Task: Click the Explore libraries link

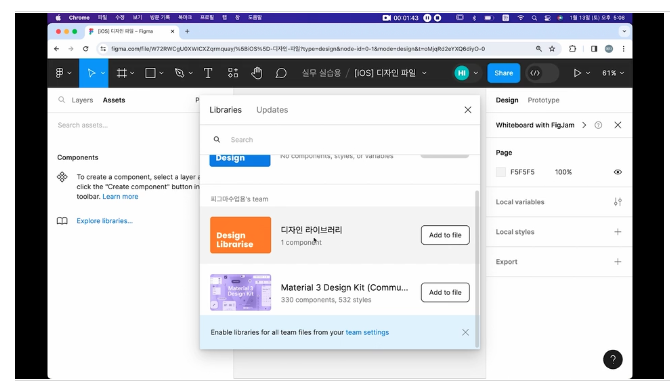Action: click(x=104, y=221)
